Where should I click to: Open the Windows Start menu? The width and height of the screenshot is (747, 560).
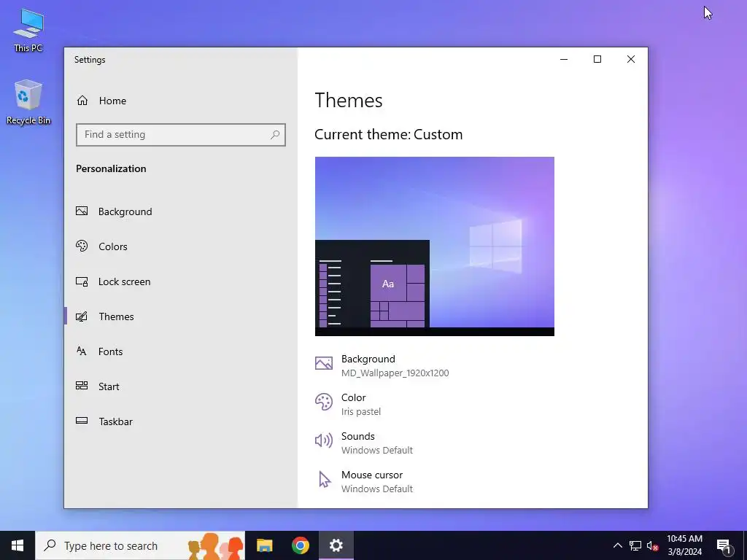coord(18,545)
